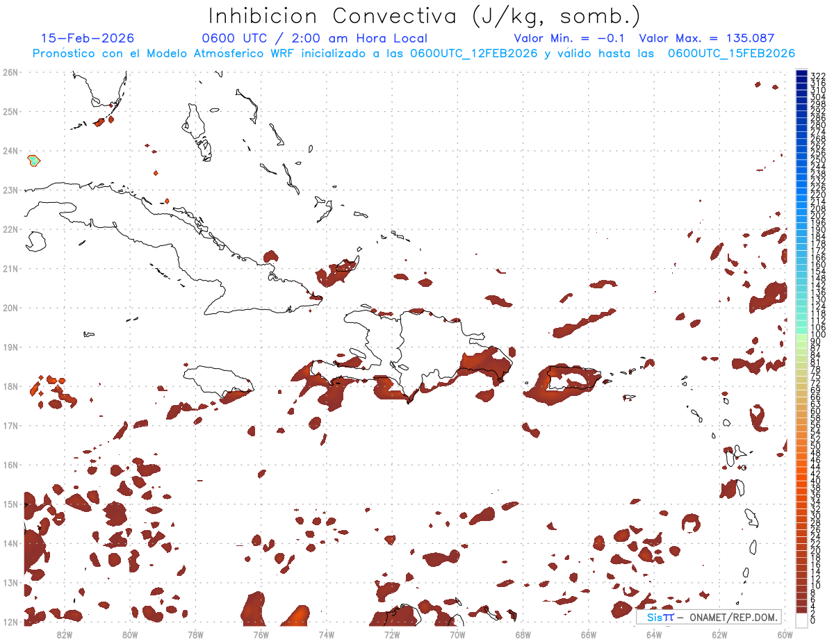Click the latitude label '22N'
This screenshot has width=834, height=644.
click(10, 229)
